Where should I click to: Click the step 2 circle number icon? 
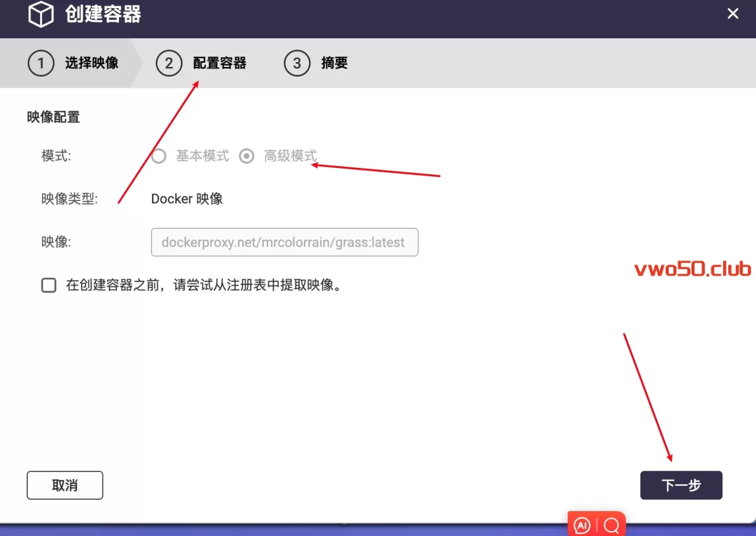click(x=169, y=63)
